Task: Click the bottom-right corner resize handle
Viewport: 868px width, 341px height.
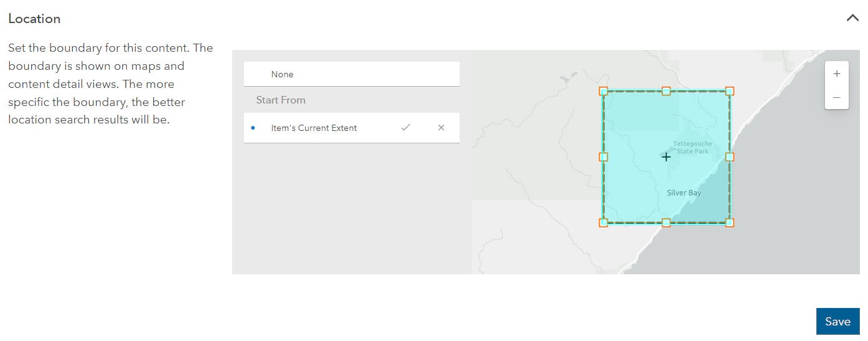Action: click(730, 223)
